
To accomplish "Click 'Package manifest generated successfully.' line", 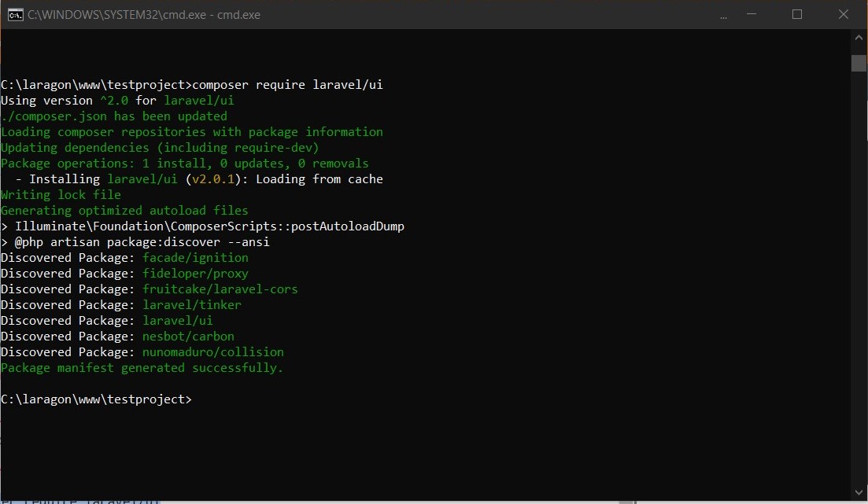I will click(x=142, y=368).
